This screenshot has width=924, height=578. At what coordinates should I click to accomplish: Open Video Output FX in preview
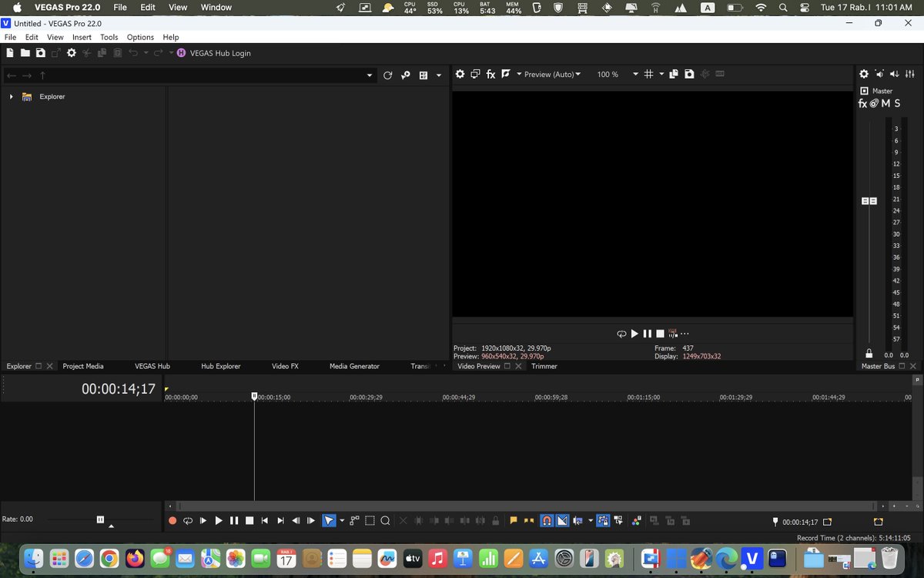pyautogui.click(x=490, y=74)
